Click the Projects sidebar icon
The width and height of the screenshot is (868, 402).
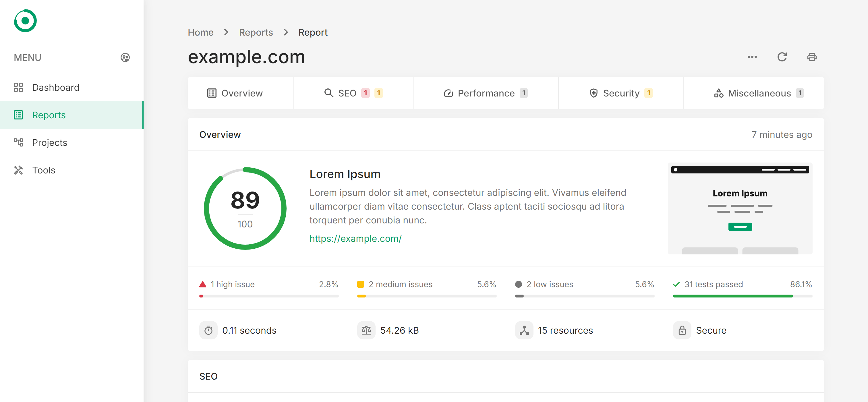[18, 142]
